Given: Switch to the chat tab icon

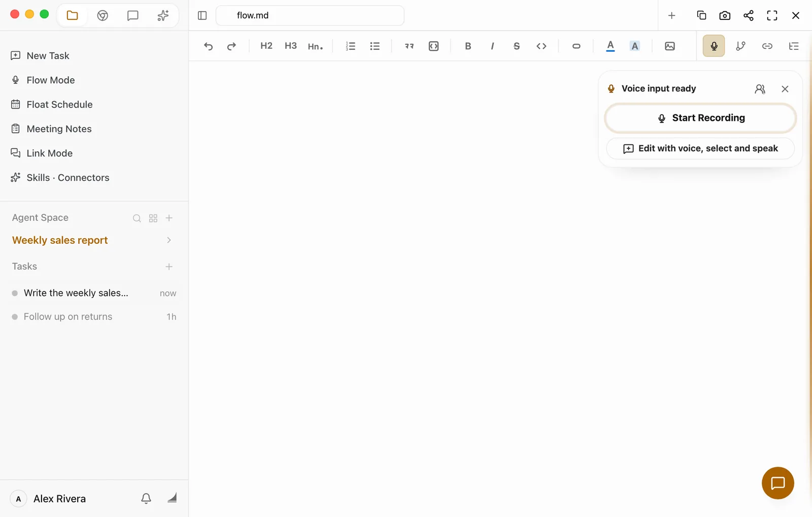Looking at the screenshot, I should 133,15.
